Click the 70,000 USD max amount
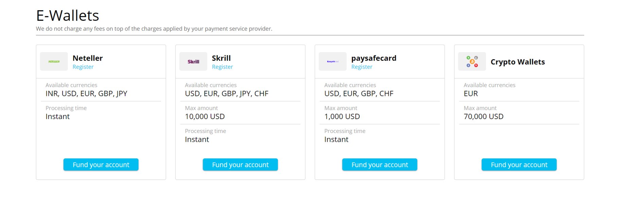Viewport: 644px width, 204px height. 483,117
